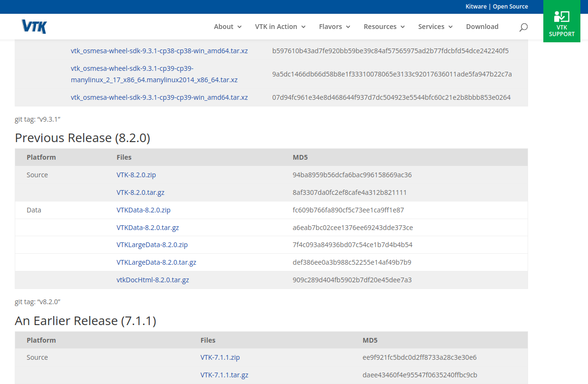Click the VTK logo in the header
This screenshot has width=588, height=384.
(x=33, y=26)
